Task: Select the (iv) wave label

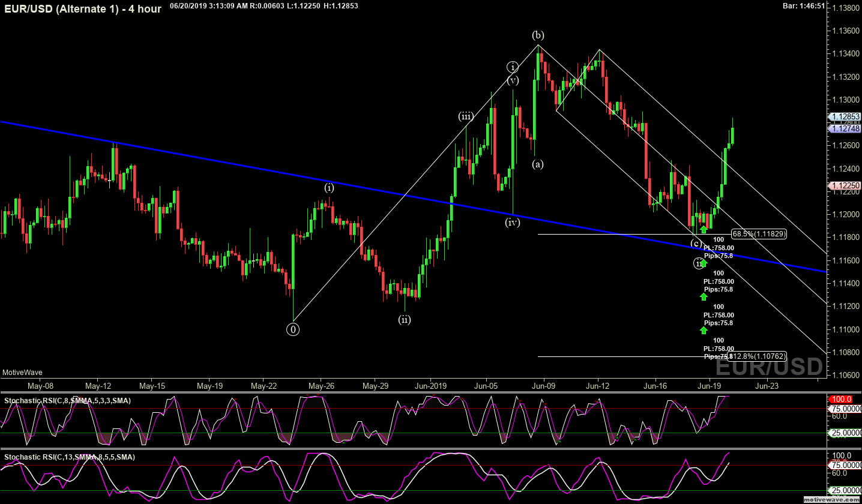Action: pos(512,223)
